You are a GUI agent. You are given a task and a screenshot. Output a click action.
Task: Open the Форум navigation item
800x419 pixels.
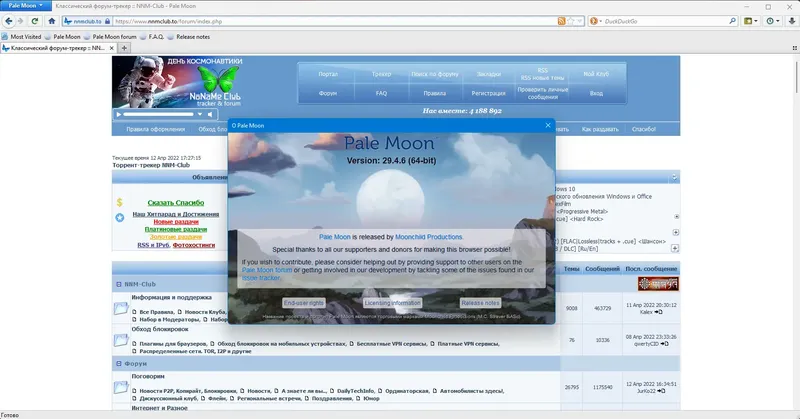pyautogui.click(x=328, y=93)
